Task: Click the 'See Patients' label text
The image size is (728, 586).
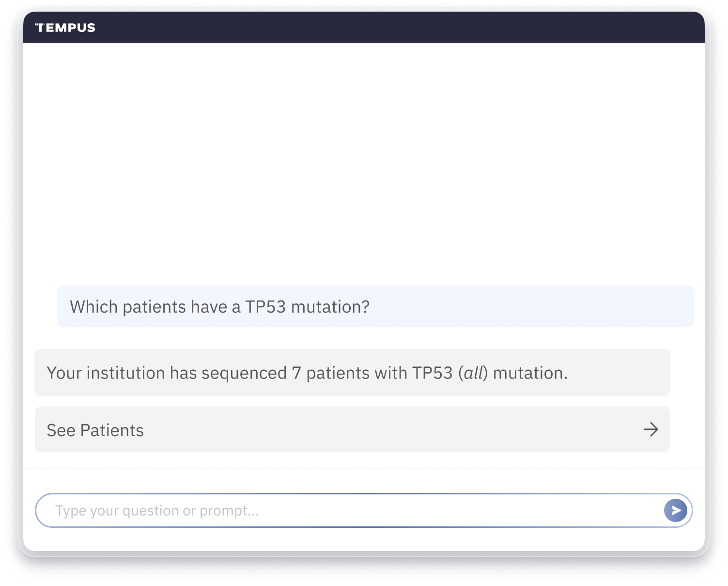Action: pyautogui.click(x=95, y=430)
